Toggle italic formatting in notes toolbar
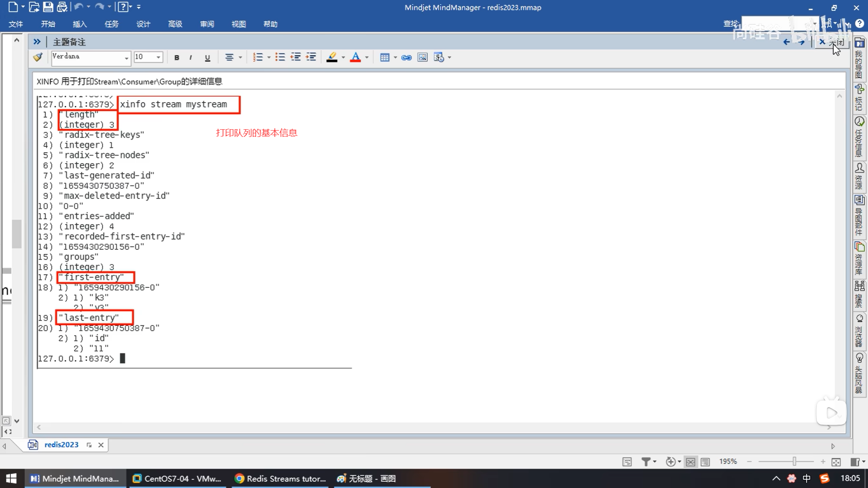Viewport: 868px width, 488px height. click(x=191, y=57)
